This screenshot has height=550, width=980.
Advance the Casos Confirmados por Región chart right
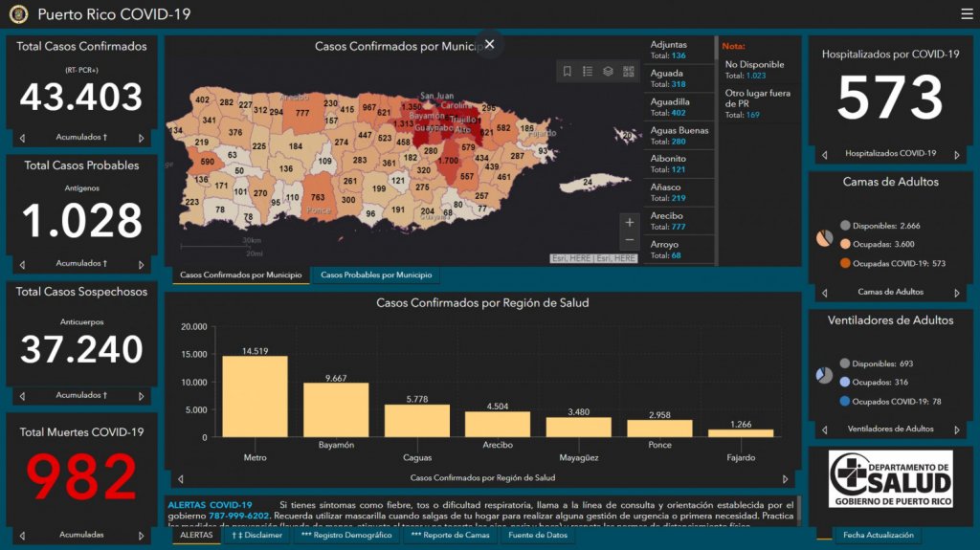pos(786,478)
